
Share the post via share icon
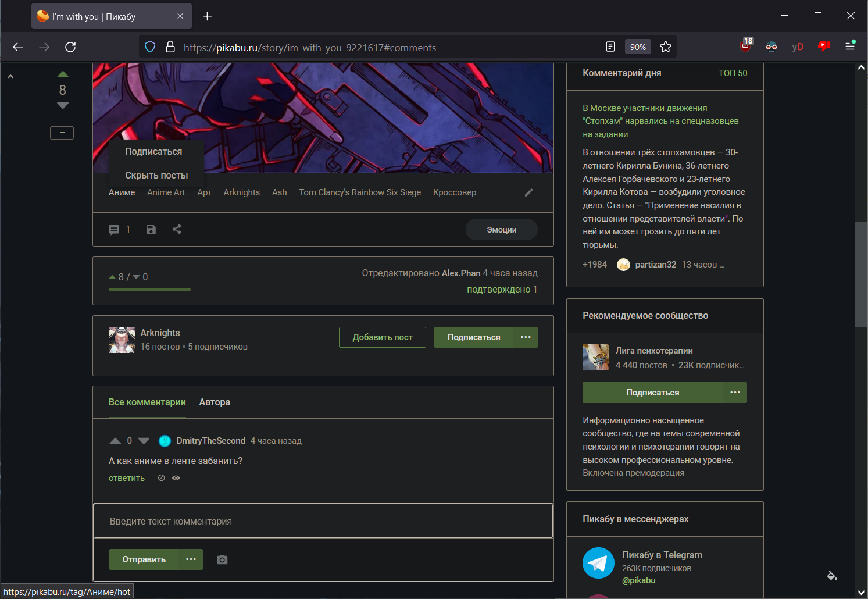[177, 230]
